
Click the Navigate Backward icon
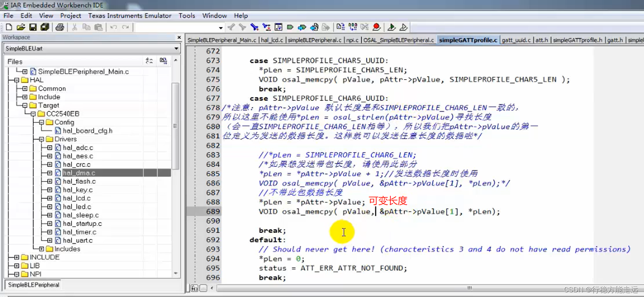314,27
